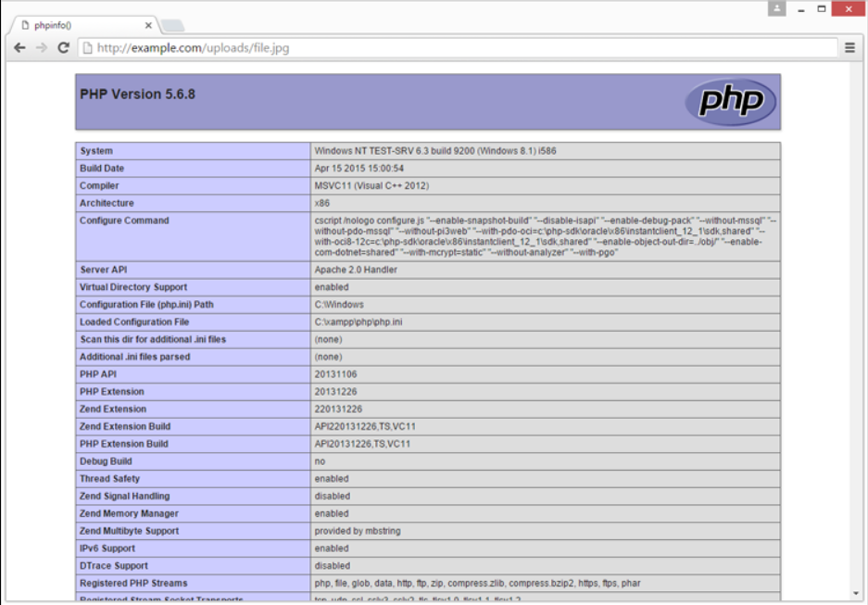Maximize the browser window
This screenshot has width=868, height=605.
pyautogui.click(x=822, y=8)
